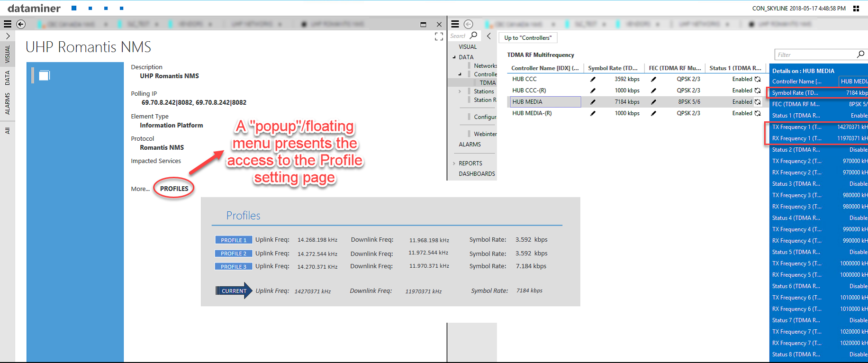This screenshot has height=363, width=868.
Task: Click TX Frequency 1 row in Details
Action: coord(819,127)
